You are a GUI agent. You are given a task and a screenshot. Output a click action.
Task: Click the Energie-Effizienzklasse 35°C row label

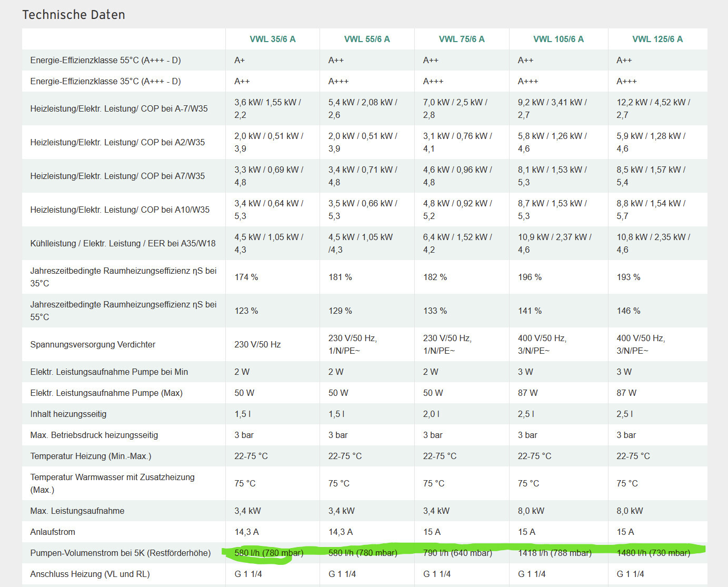click(x=105, y=81)
